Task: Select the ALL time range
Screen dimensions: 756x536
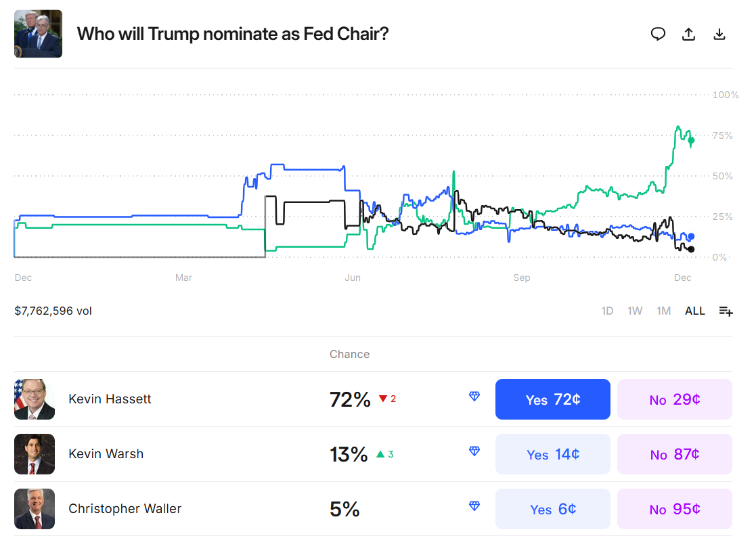Action: (695, 311)
